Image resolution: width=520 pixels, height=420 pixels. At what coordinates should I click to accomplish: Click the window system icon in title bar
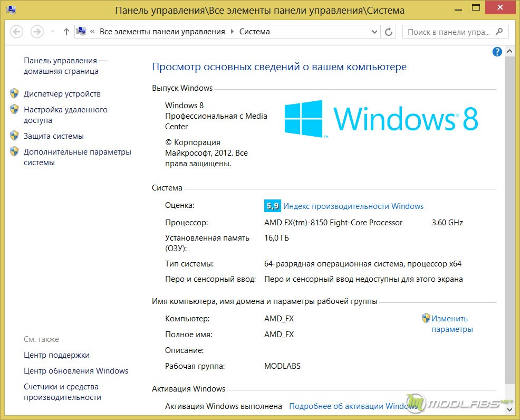point(11,9)
